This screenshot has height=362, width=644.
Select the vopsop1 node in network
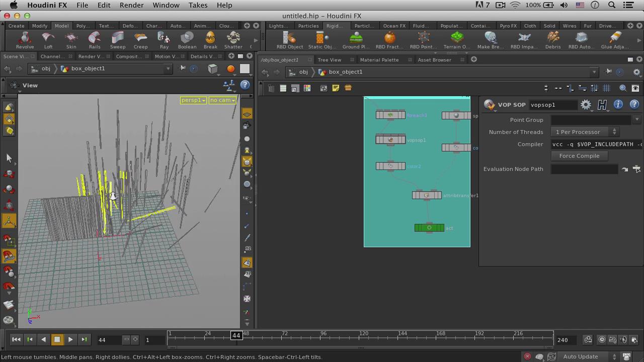click(x=390, y=140)
